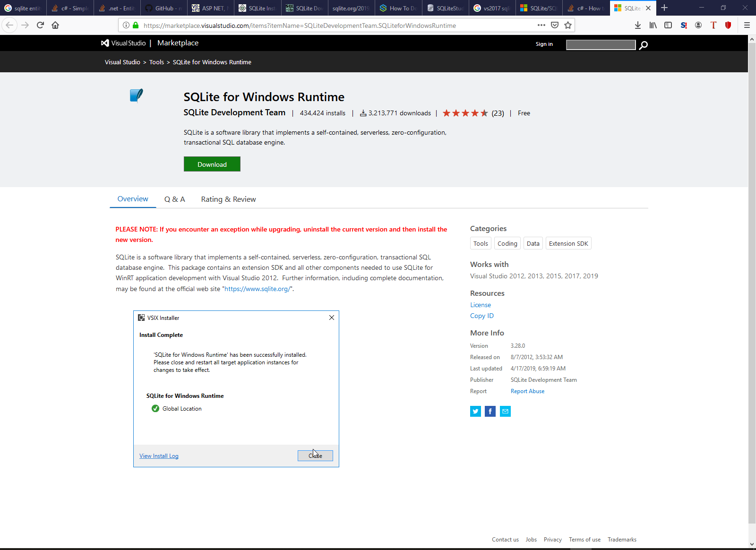The image size is (756, 550).
Task: Select the Coding category tag
Action: (507, 243)
